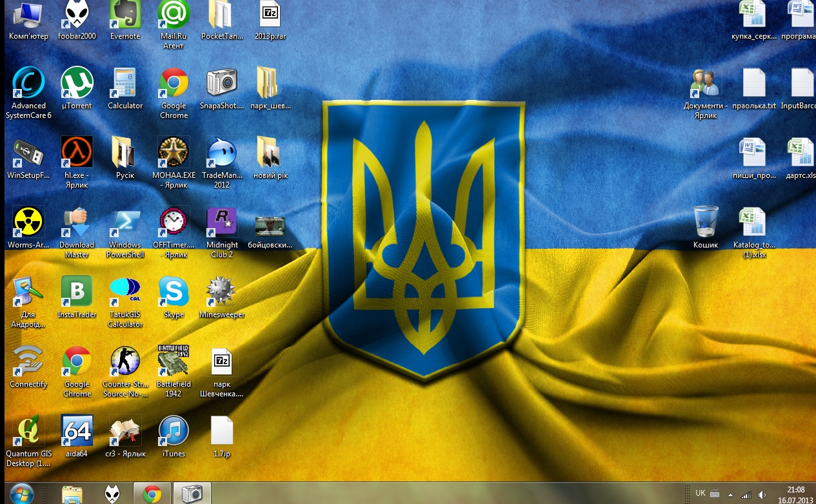This screenshot has width=816, height=504.
Task: Open the пиши_про... Word document
Action: click(754, 158)
